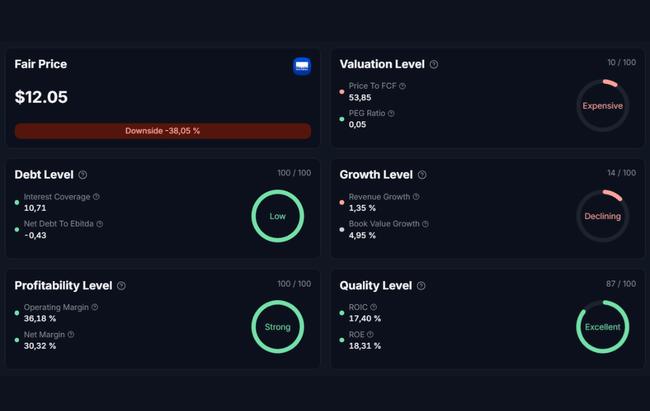
Task: Click Quality Level help icon
Action: tap(421, 286)
